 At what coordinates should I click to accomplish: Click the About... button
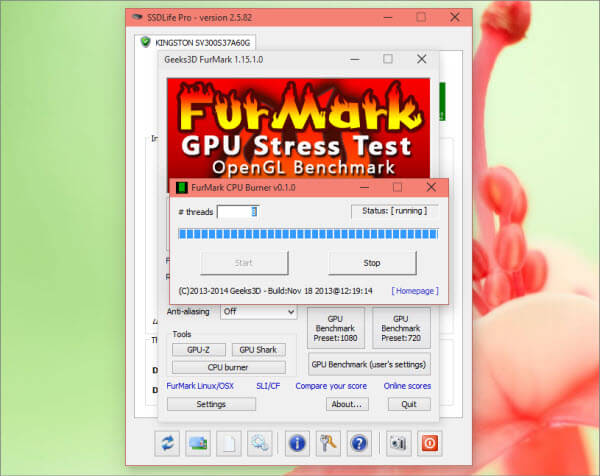tap(347, 404)
